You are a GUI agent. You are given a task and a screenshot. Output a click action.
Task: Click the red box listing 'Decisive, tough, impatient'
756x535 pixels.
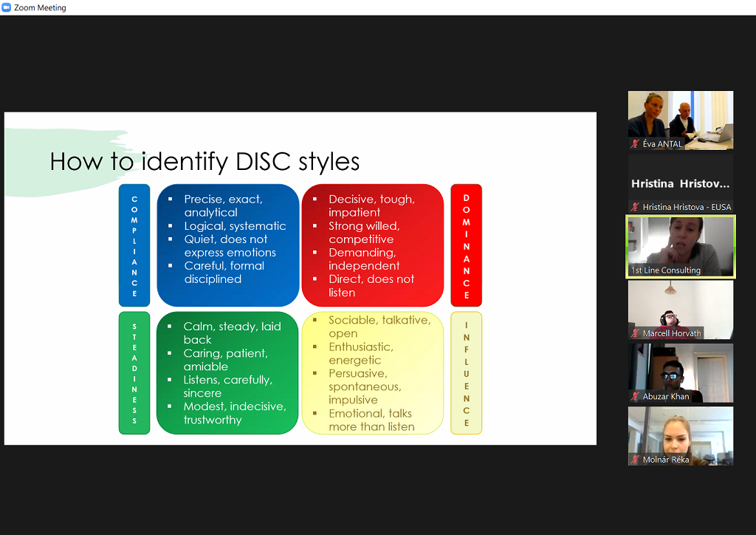pos(372,245)
